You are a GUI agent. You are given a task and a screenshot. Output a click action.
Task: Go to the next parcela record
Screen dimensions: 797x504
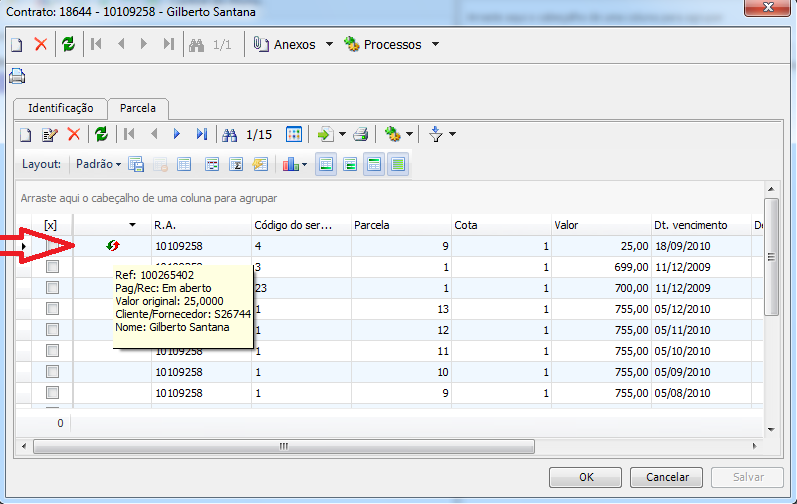177,134
